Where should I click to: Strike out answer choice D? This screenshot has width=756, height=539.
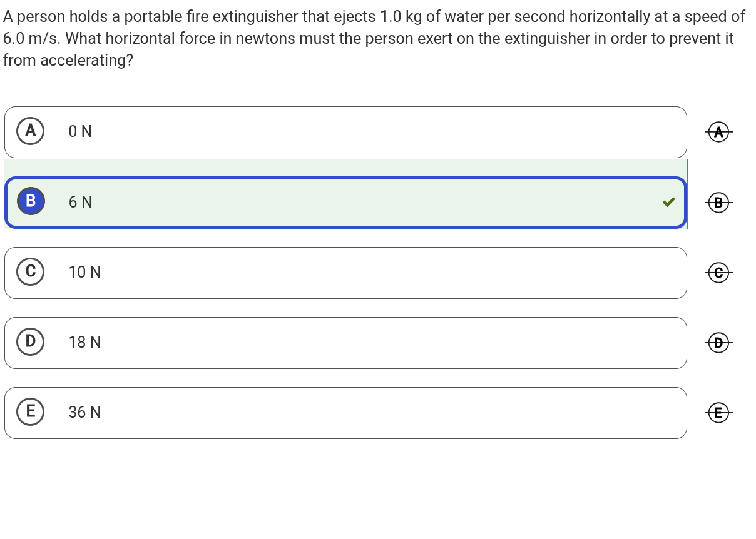tap(719, 342)
